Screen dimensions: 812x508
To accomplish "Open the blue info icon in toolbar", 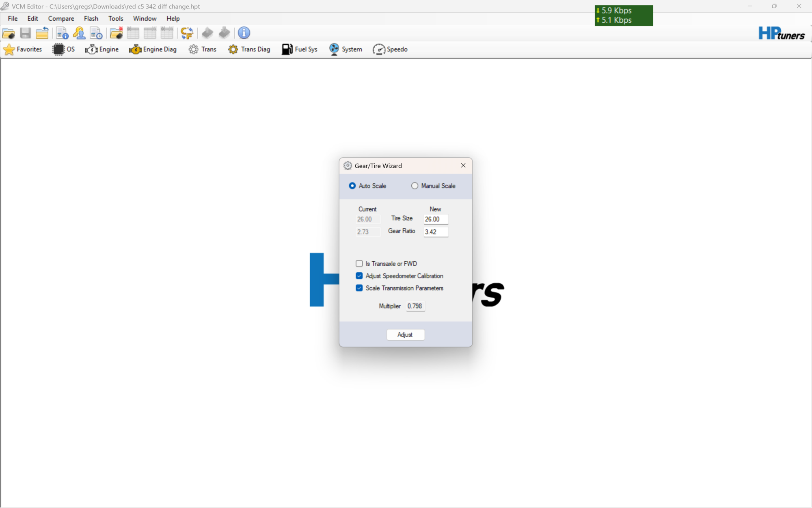I will click(244, 33).
